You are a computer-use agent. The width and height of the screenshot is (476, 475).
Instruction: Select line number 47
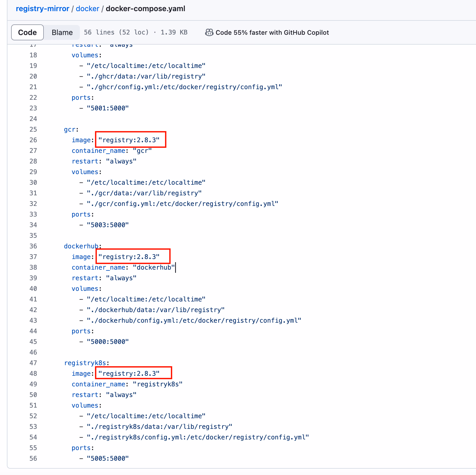(x=33, y=363)
